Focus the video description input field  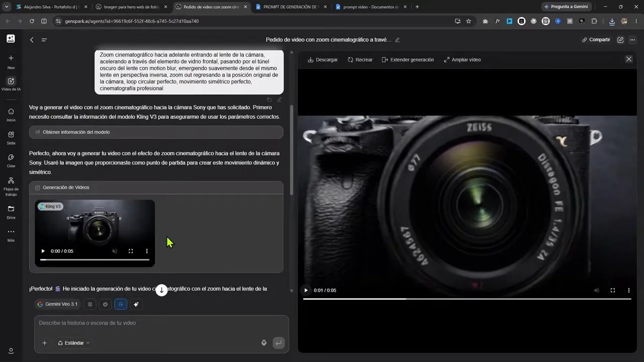[162, 323]
